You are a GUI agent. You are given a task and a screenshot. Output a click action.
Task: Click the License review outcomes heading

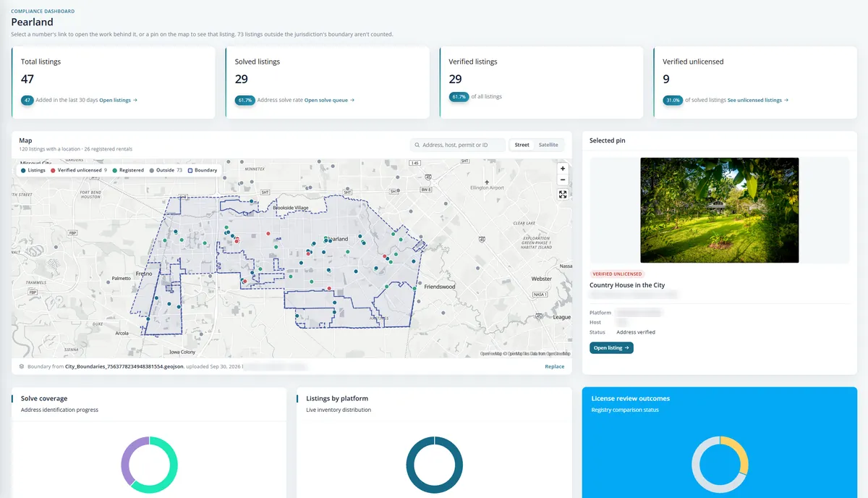click(630, 398)
